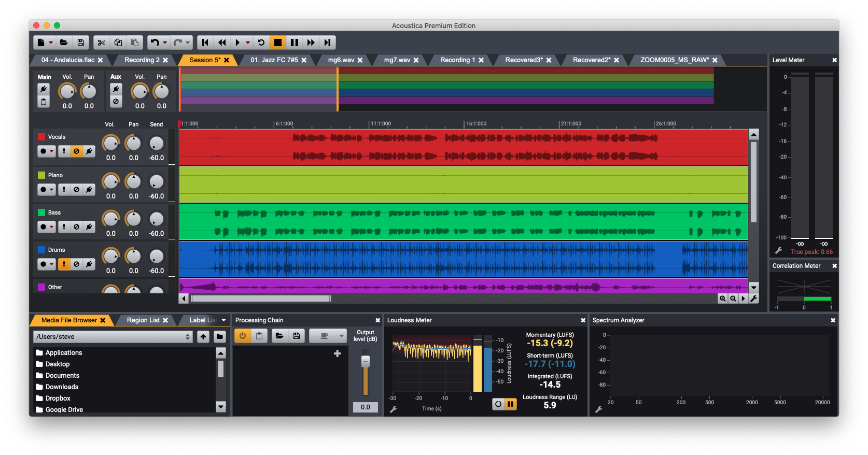Click the loop playback icon in the transport
This screenshot has width=868, height=455.
tap(261, 42)
